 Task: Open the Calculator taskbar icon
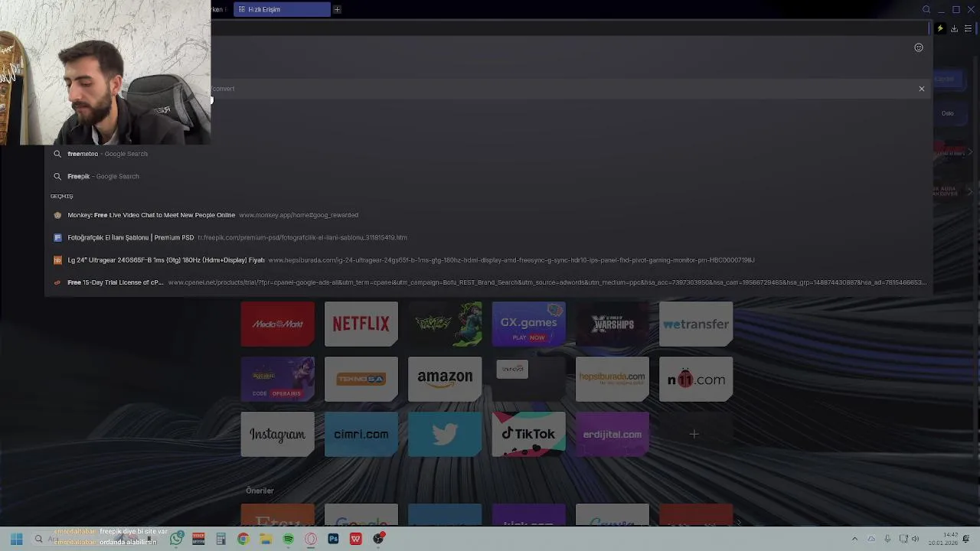(x=220, y=539)
